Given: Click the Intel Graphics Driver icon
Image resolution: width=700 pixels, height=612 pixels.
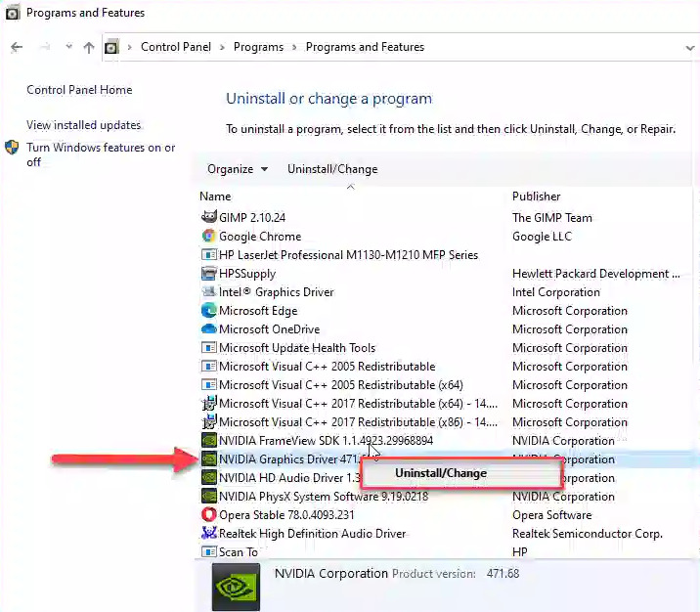Looking at the screenshot, I should click(x=208, y=292).
